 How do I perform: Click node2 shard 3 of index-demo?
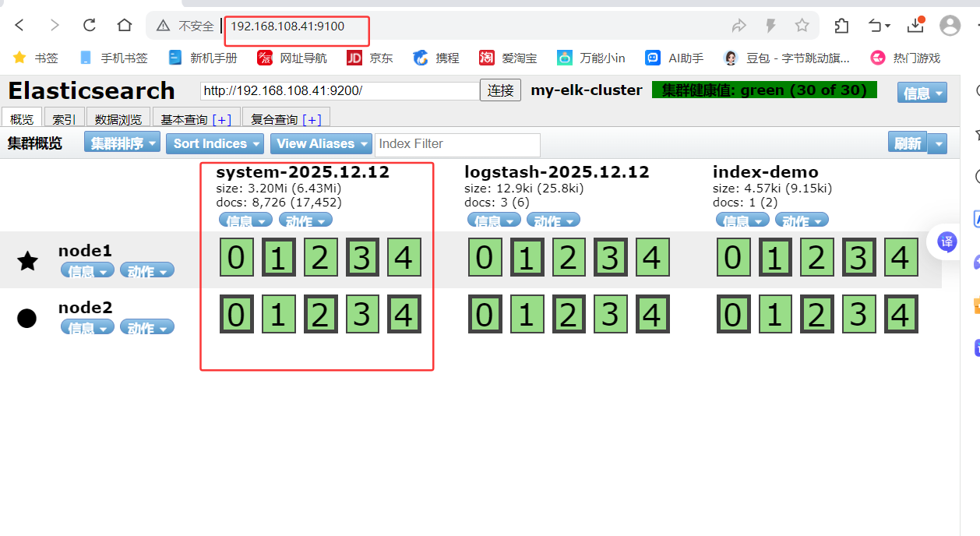click(x=858, y=314)
